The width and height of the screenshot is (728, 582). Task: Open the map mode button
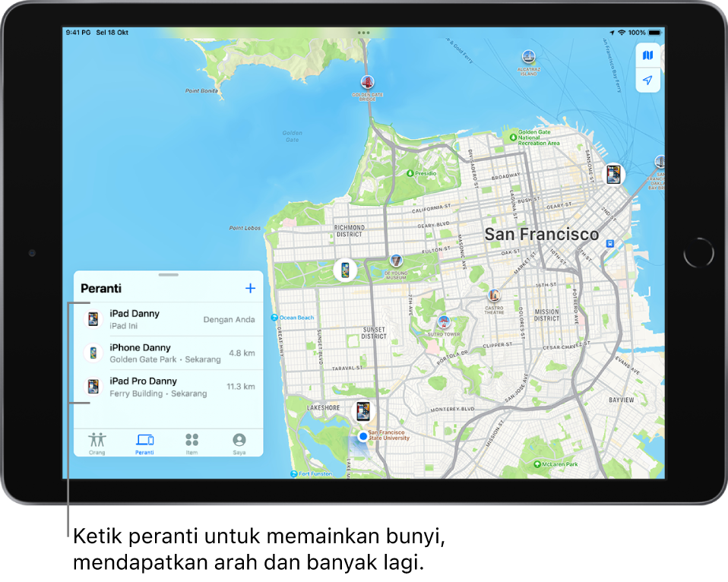(647, 55)
